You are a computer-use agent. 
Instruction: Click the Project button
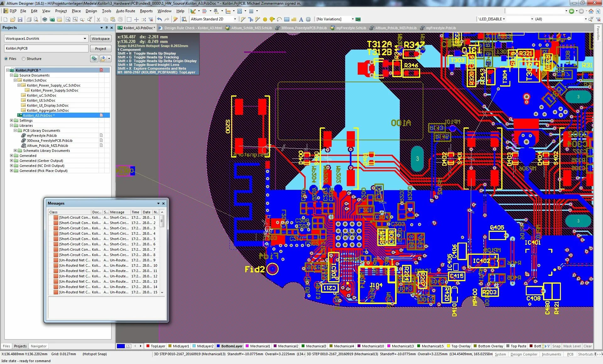pos(100,49)
